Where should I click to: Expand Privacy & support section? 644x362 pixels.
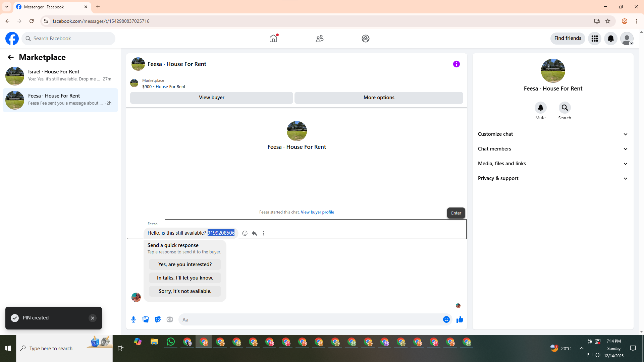tap(553, 178)
